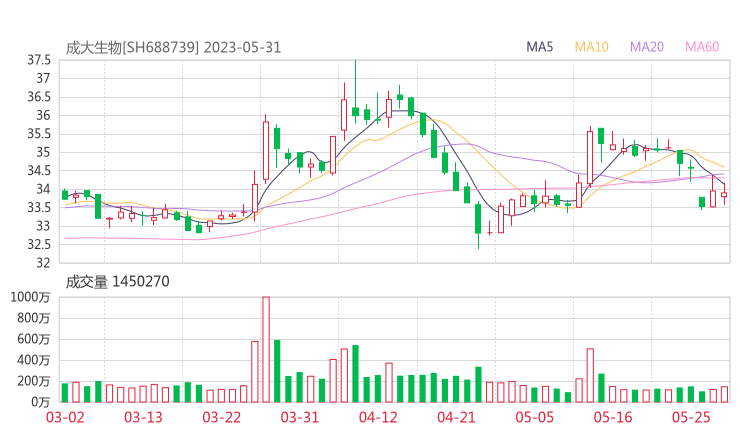Click the MA5 legend label

(x=539, y=47)
